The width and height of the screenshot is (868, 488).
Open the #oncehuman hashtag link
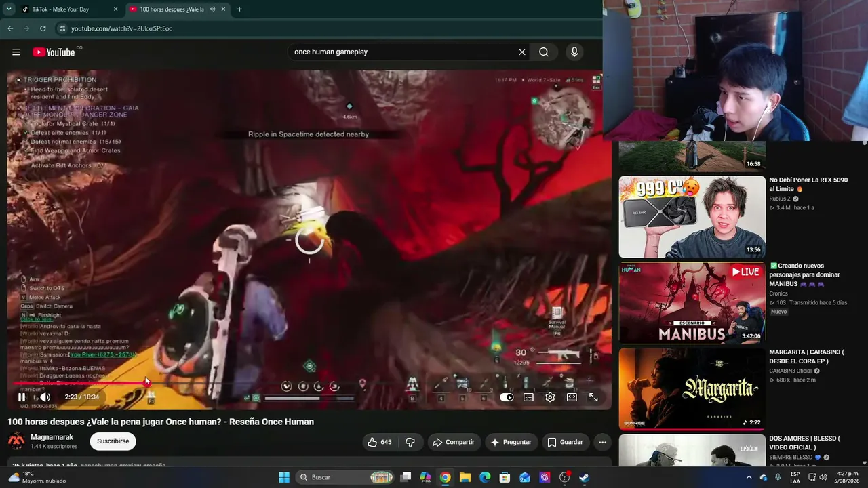click(99, 466)
